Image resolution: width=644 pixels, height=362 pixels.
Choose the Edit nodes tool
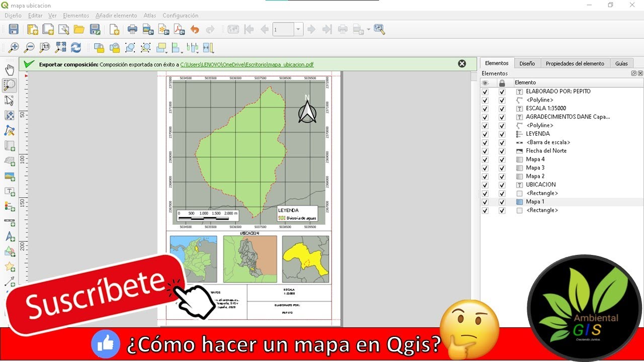click(x=10, y=131)
